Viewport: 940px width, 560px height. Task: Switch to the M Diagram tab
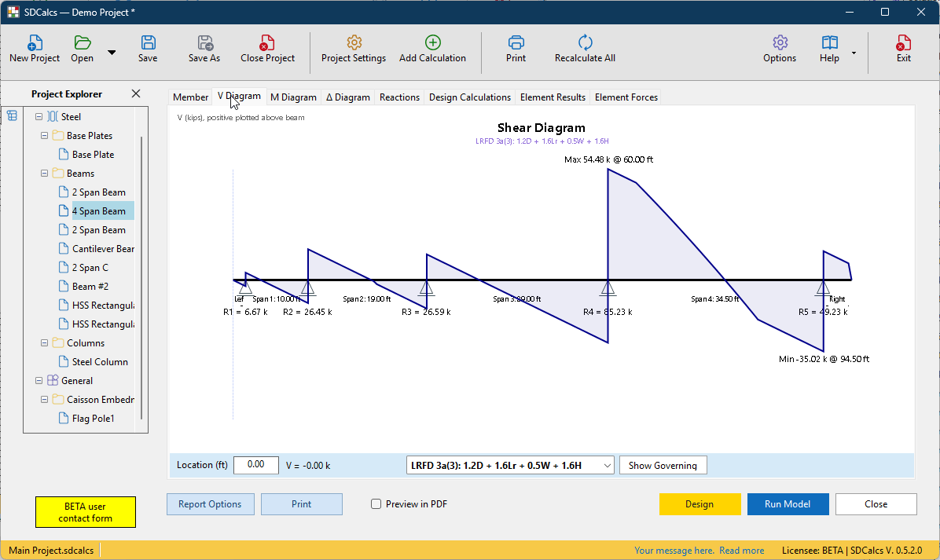pyautogui.click(x=293, y=97)
